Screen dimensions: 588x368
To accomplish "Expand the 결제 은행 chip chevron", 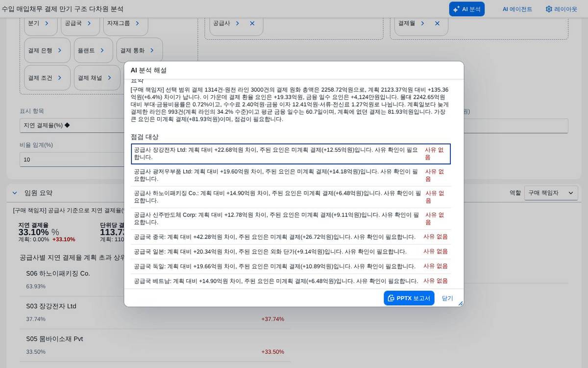I will pos(60,50).
